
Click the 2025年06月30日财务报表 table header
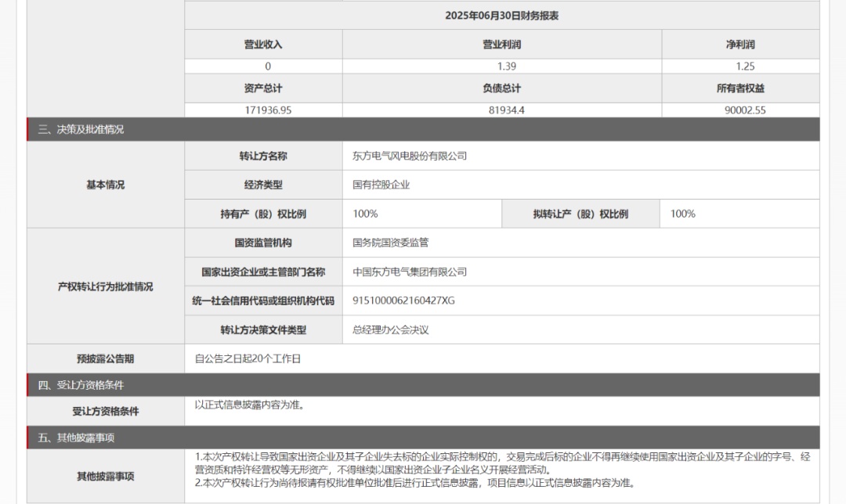[x=501, y=16]
